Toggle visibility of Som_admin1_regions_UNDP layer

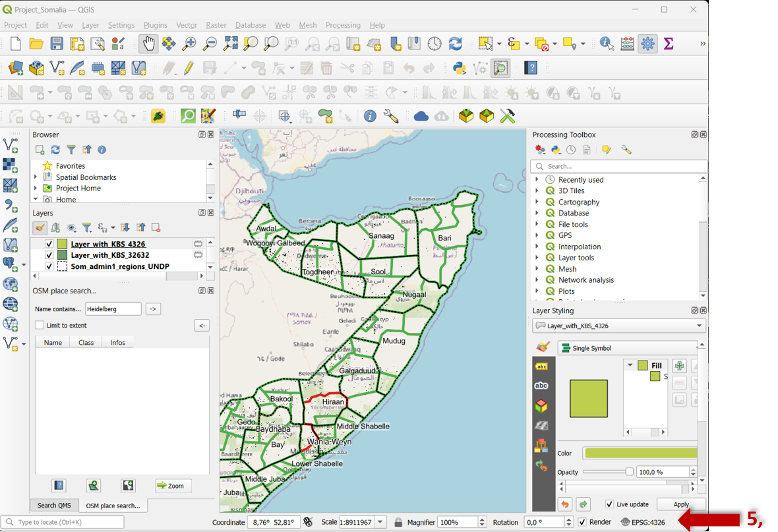tap(49, 266)
